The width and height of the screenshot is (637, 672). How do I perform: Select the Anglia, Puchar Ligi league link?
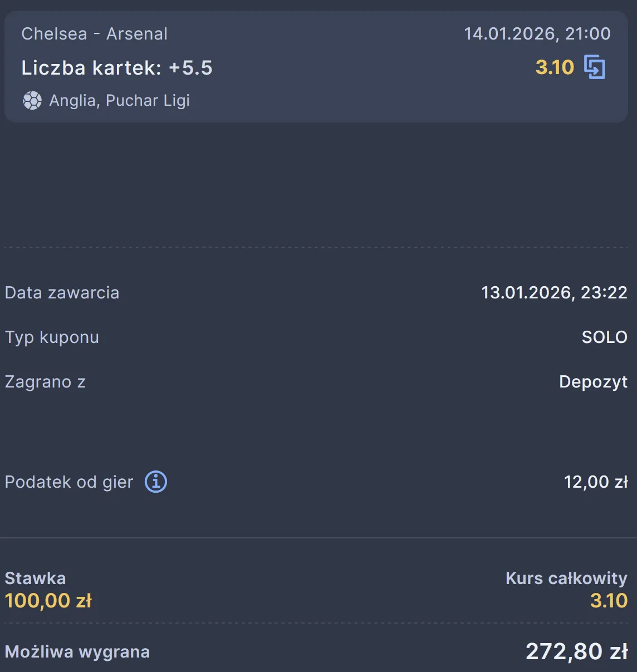(x=119, y=100)
